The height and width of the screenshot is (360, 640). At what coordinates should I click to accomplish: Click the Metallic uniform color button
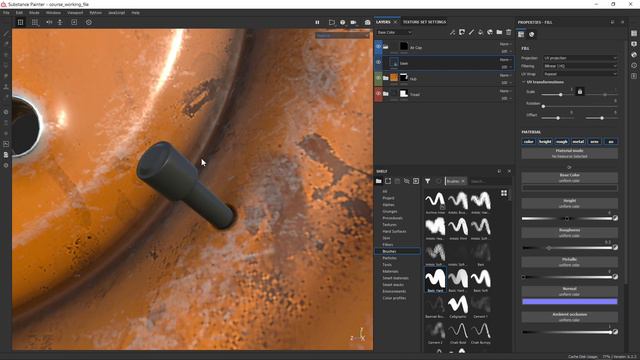coord(569,262)
